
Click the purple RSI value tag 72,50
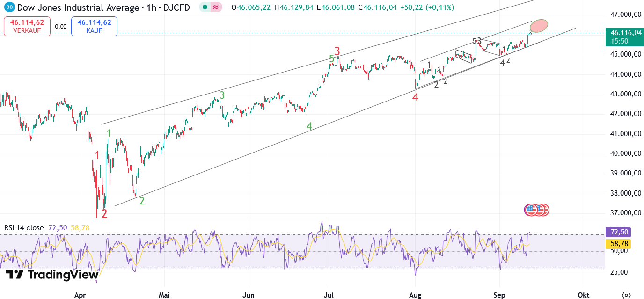618,233
